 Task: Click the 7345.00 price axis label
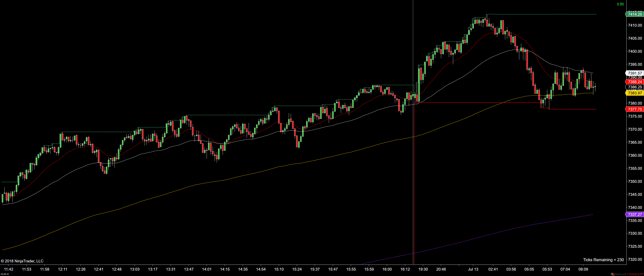click(635, 194)
